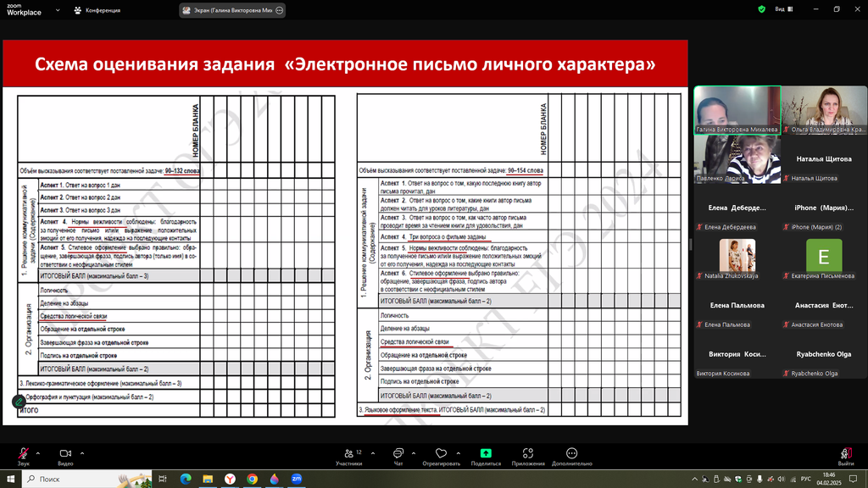Select the Елена Дебердеева participant tile

click(737, 208)
